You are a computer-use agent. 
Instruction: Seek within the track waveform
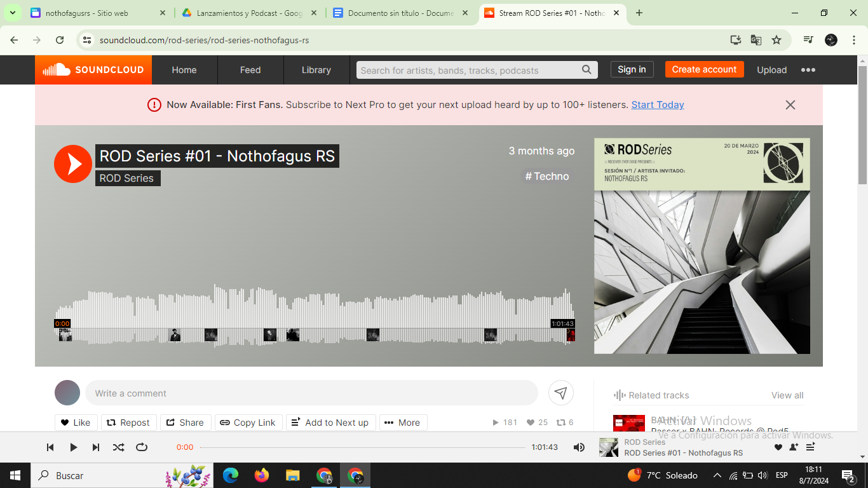point(315,316)
